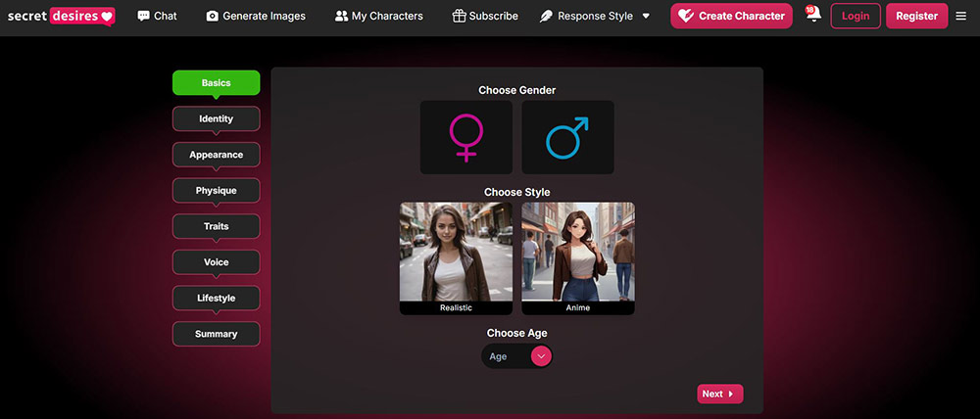Go to My Characters page
The width and height of the screenshot is (980, 419).
pos(378,16)
